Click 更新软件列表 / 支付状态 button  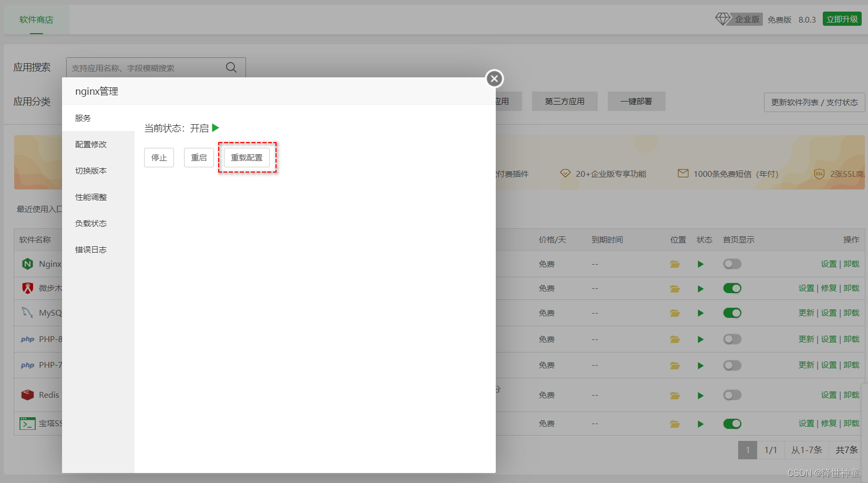click(814, 102)
